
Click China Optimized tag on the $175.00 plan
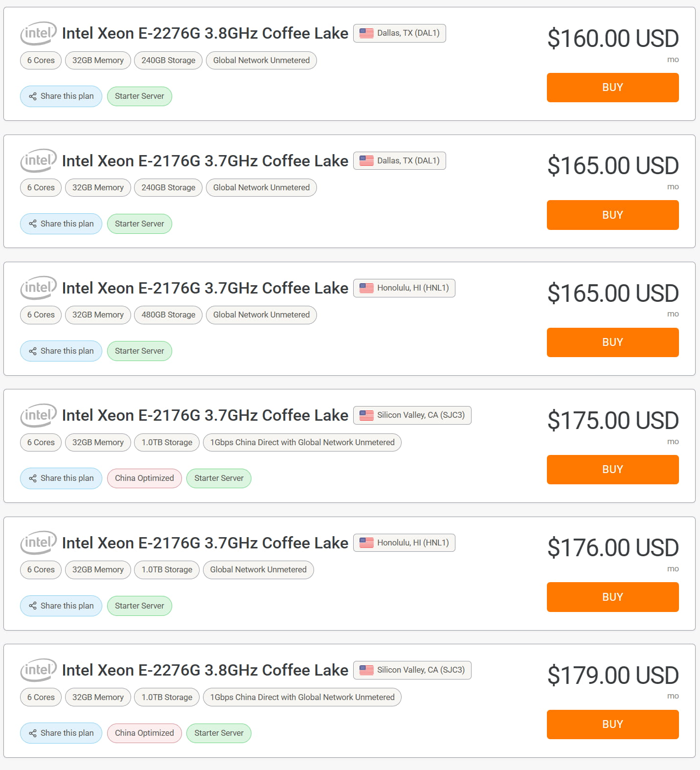coord(144,478)
